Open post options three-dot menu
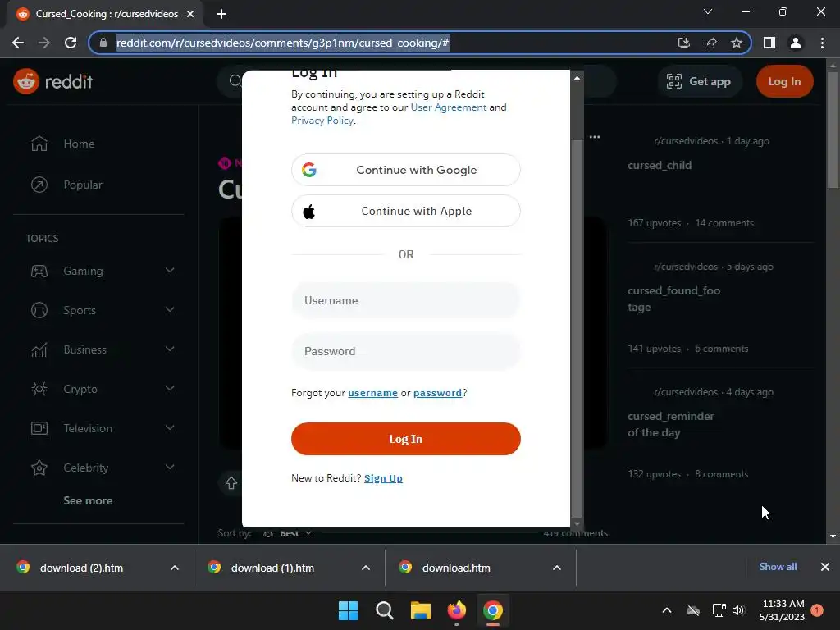Image resolution: width=840 pixels, height=630 pixels. click(595, 137)
